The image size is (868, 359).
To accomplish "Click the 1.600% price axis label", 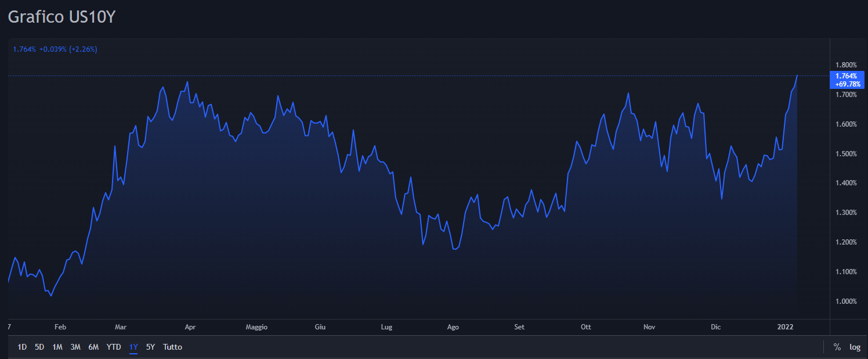I will point(846,124).
